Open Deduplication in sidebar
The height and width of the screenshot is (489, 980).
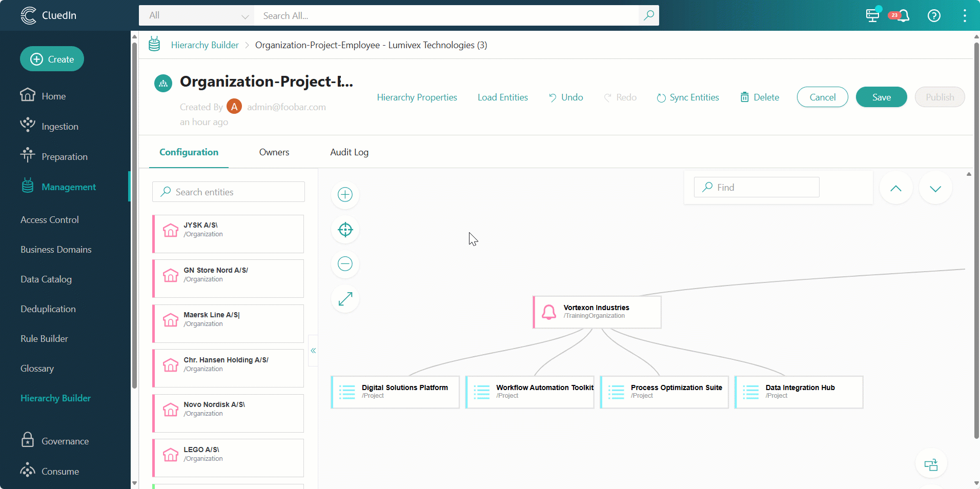48,309
